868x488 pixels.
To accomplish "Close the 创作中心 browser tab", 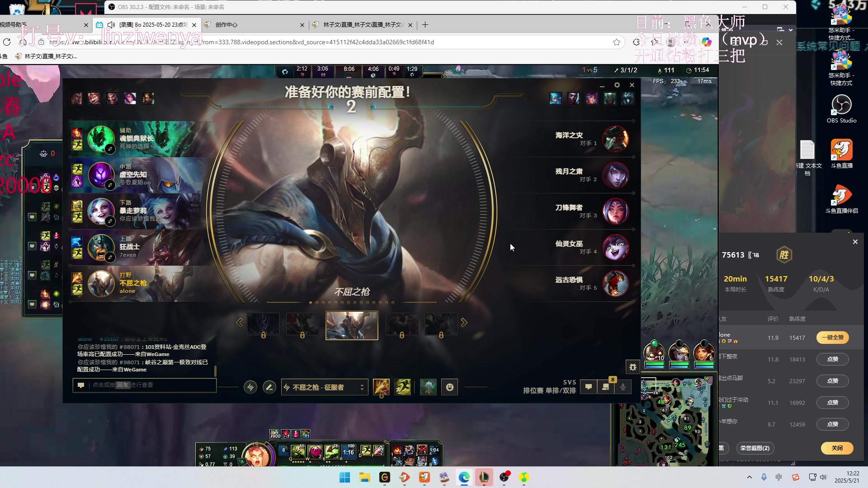I will pyautogui.click(x=302, y=25).
